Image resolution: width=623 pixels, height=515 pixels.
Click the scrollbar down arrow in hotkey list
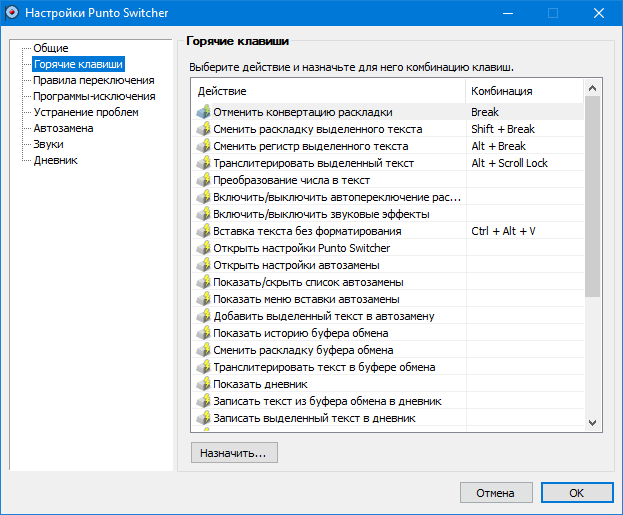click(x=592, y=422)
